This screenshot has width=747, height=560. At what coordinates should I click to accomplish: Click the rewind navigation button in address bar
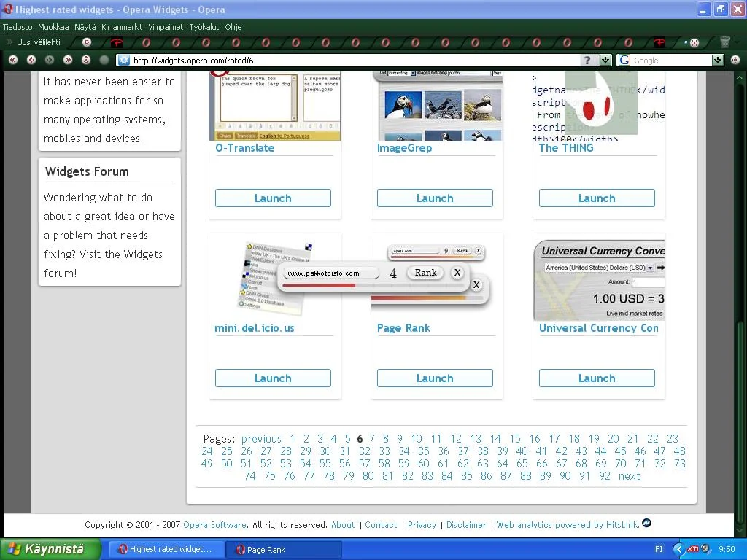pos(13,60)
